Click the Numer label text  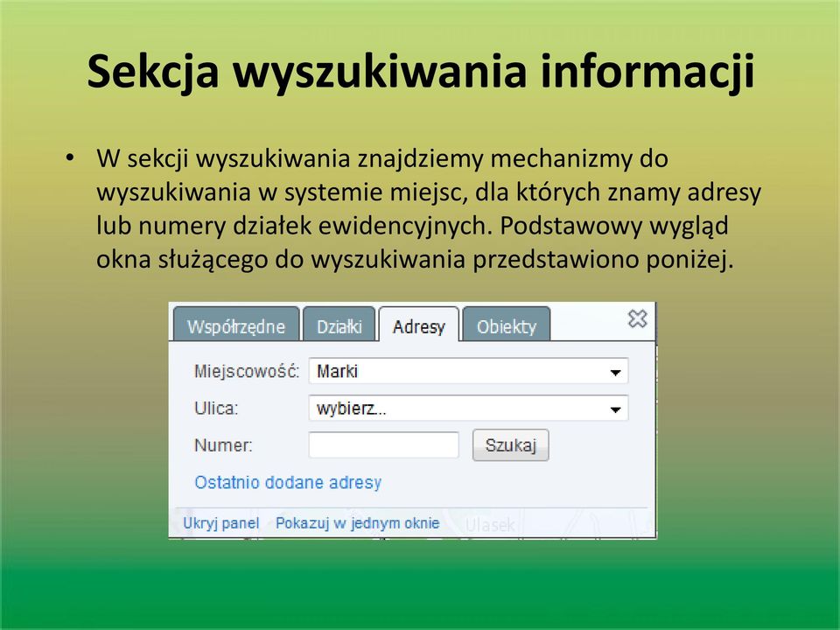tap(223, 445)
